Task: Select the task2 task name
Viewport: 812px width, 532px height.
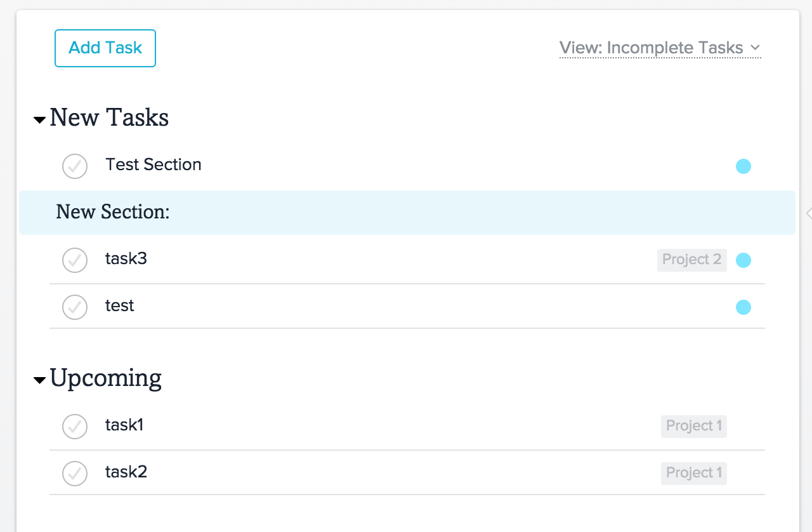Action: click(126, 472)
